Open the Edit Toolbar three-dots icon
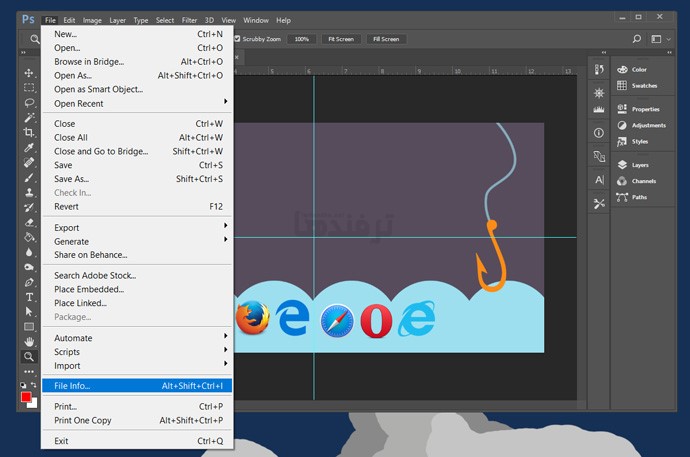 (x=29, y=372)
